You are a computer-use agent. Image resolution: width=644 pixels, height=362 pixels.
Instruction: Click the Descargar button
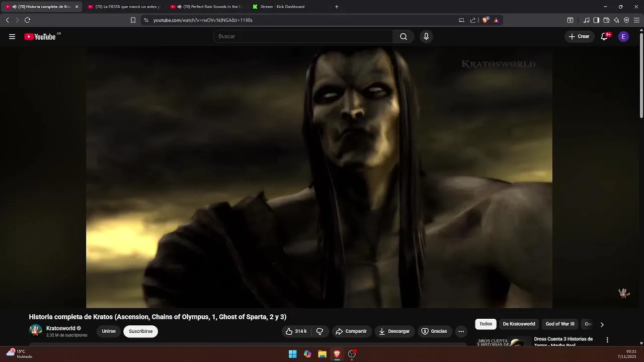[394, 331]
